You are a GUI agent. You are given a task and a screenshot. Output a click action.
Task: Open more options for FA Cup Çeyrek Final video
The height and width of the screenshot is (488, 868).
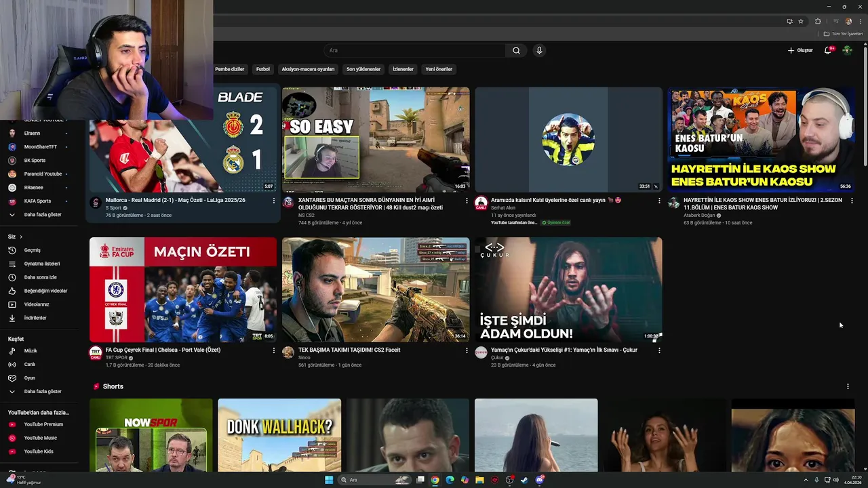coord(274,350)
